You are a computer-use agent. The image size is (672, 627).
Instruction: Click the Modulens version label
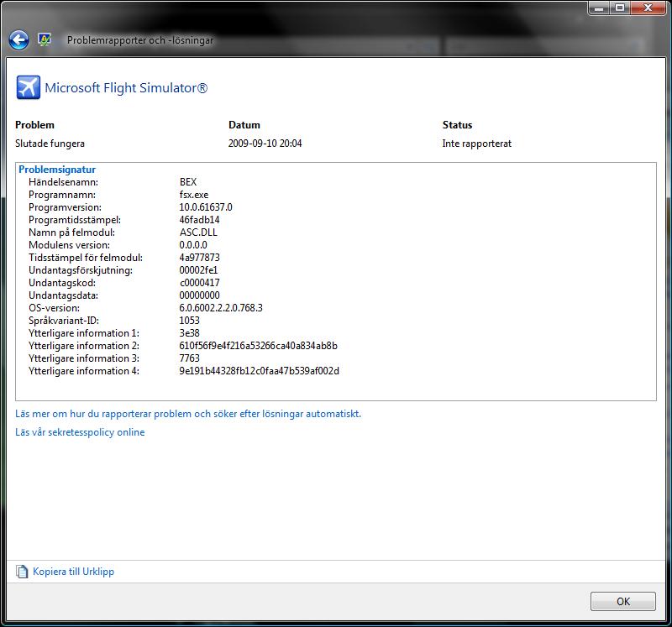(x=69, y=245)
